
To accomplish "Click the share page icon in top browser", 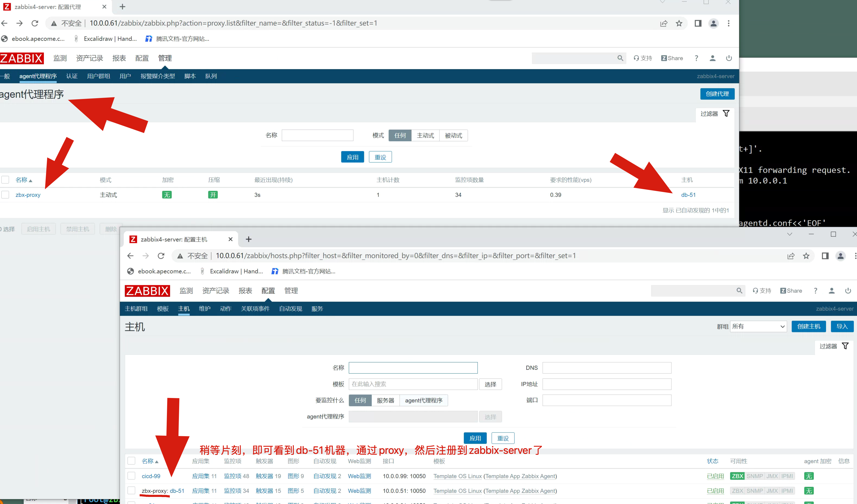I will click(664, 23).
